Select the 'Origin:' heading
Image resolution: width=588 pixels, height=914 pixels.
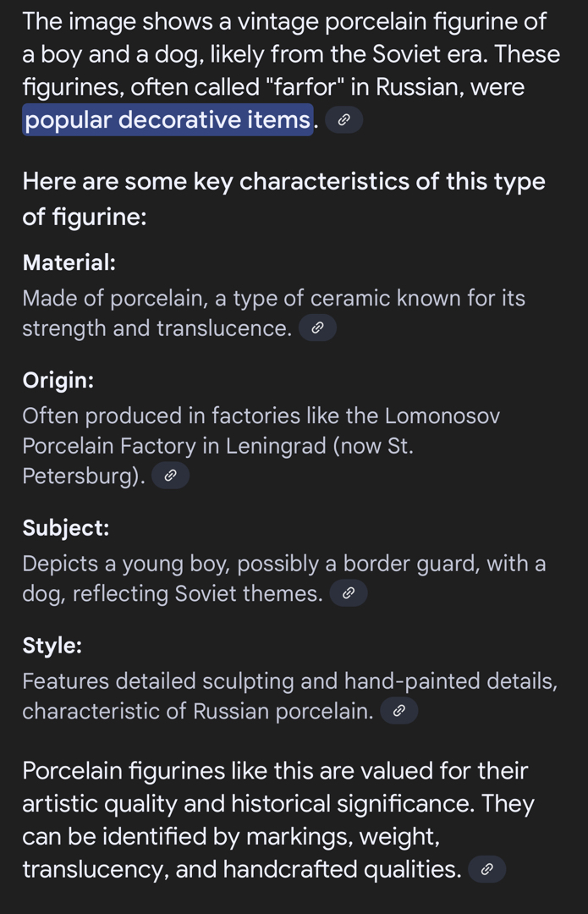pyautogui.click(x=58, y=380)
